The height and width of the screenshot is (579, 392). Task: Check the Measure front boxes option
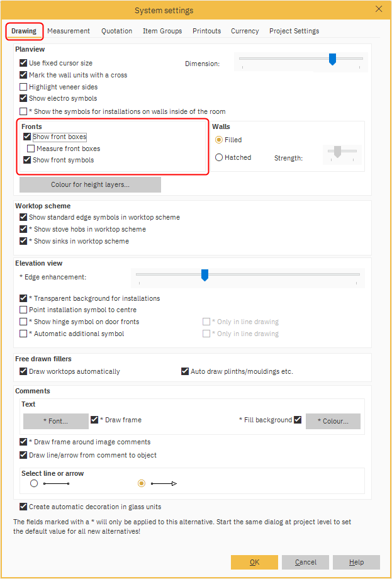(31, 149)
